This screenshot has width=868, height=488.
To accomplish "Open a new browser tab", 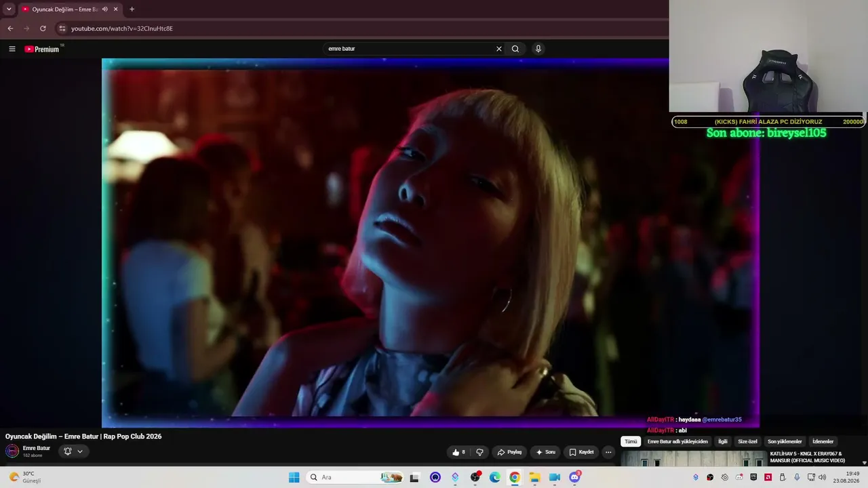I will 132,9.
